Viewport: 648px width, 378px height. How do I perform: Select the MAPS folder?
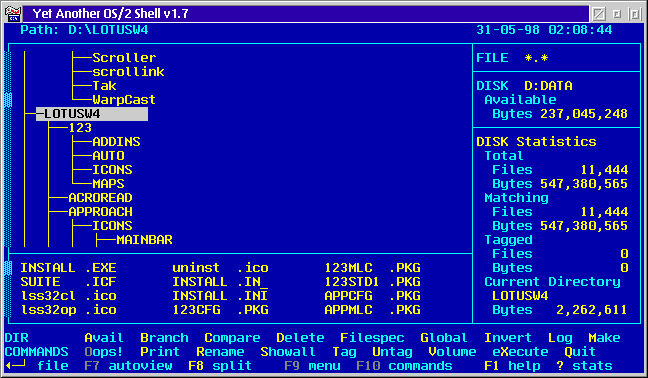click(x=108, y=184)
